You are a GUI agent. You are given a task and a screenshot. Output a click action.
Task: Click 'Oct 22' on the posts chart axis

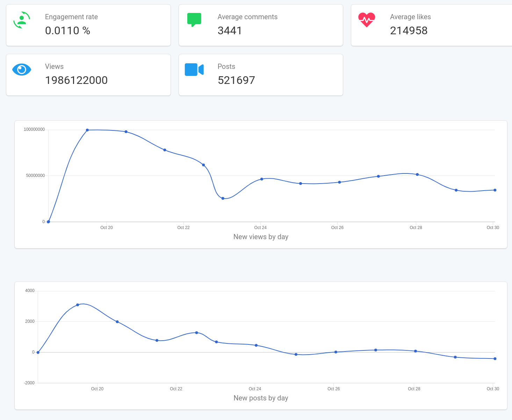[x=176, y=389]
